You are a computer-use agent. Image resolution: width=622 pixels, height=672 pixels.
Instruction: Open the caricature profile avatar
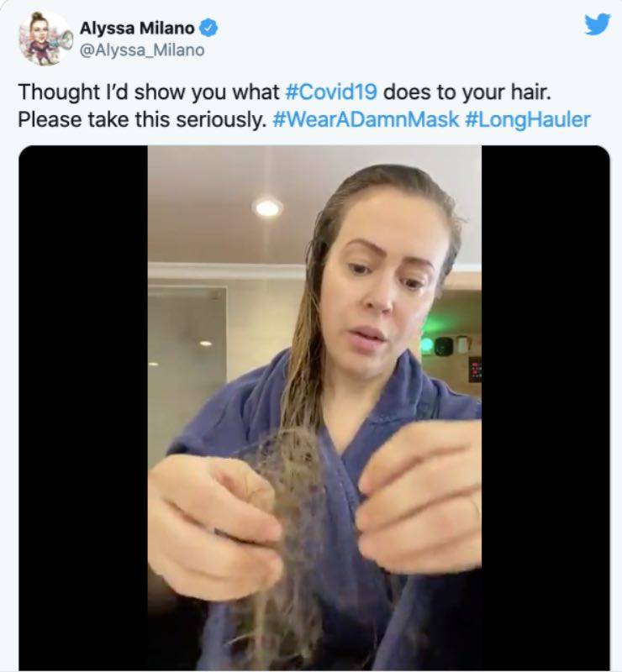pyautogui.click(x=45, y=39)
